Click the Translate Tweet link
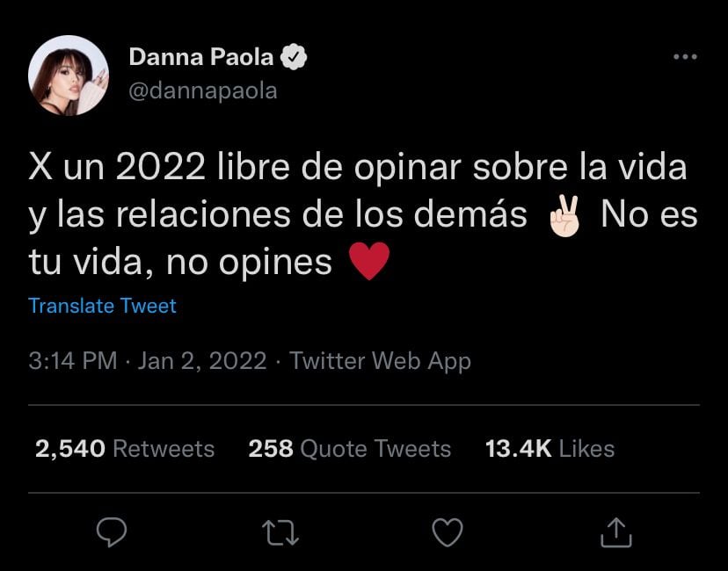Viewport: 728px width, 571px height. [102, 306]
